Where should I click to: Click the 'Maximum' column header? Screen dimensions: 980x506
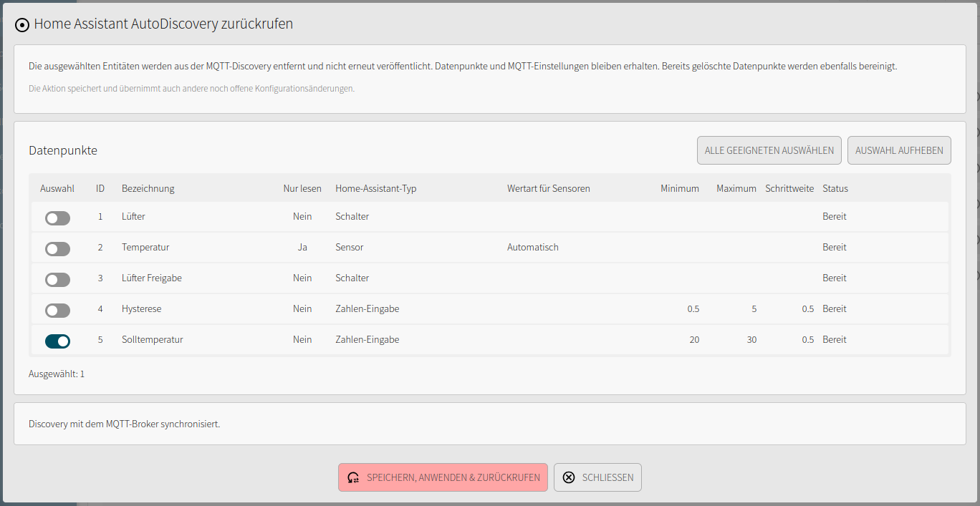tap(736, 189)
